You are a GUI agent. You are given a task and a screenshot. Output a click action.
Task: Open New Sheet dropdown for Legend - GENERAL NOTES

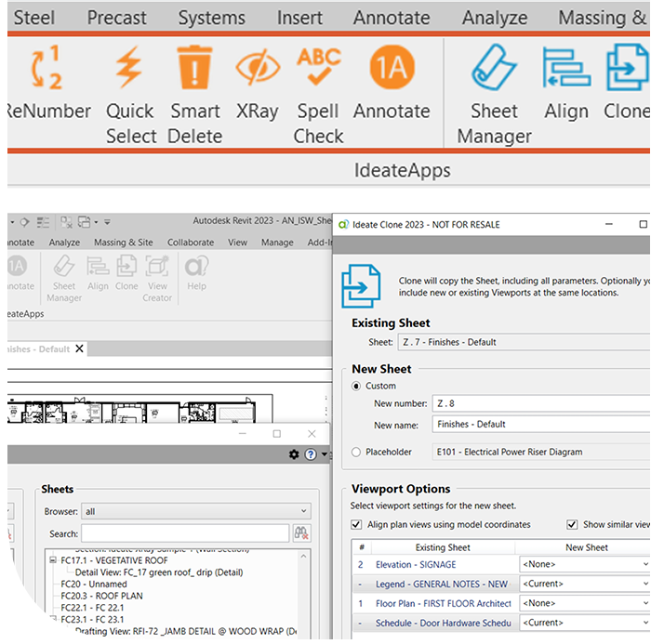(x=585, y=584)
